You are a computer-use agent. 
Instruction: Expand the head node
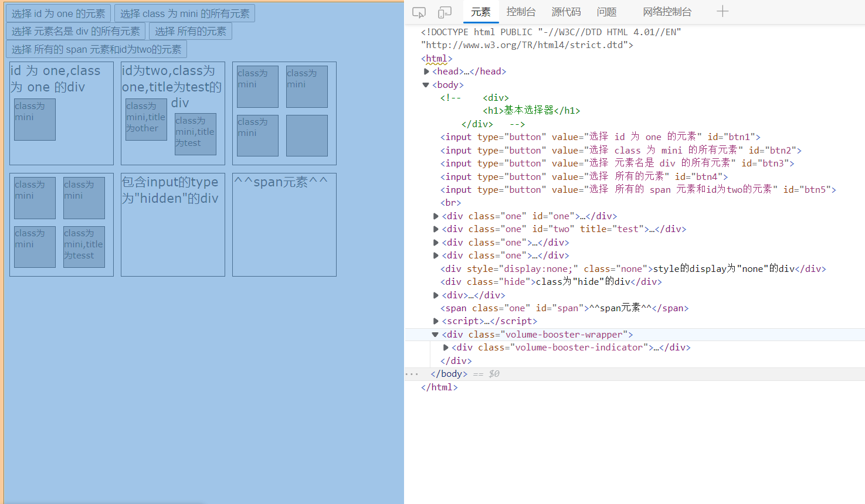(426, 71)
